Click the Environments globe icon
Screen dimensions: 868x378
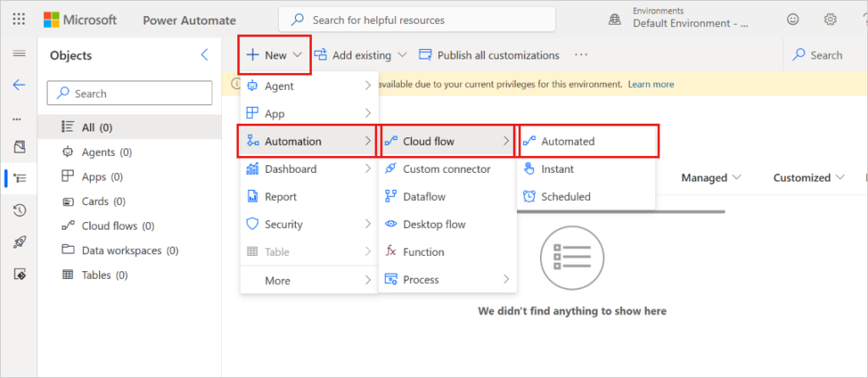click(615, 19)
